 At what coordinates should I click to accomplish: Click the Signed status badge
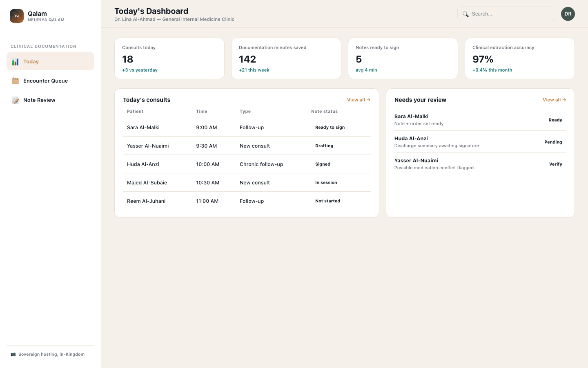click(323, 164)
